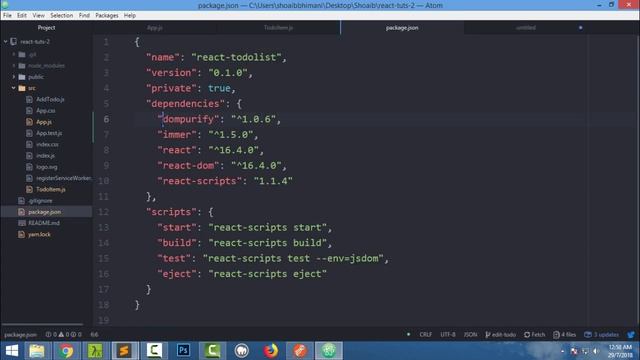Viewport: 640px width, 360px height.
Task: Open the 4 files git changes panel
Action: (564, 335)
